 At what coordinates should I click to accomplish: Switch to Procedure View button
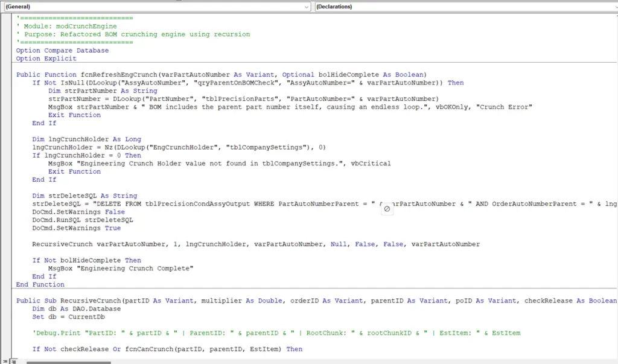tap(5, 361)
